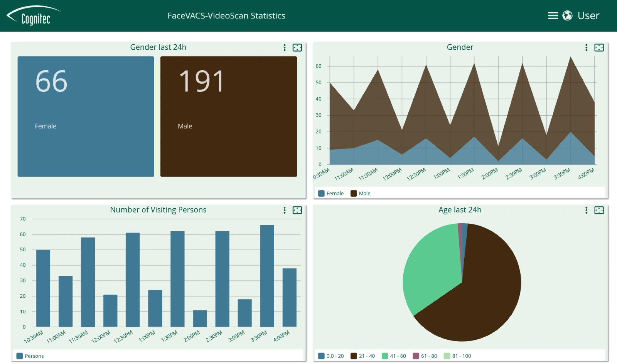Open three-dot menu of Gender chart

pos(586,48)
